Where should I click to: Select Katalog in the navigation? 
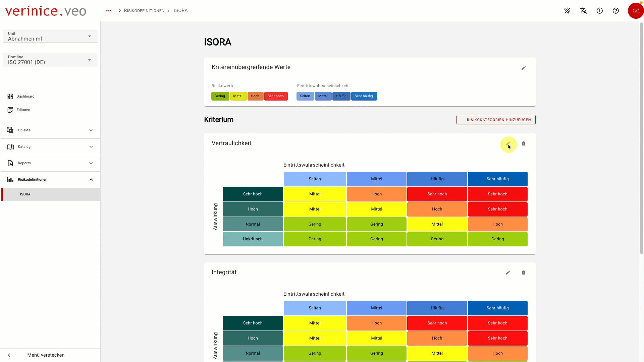[50, 147]
